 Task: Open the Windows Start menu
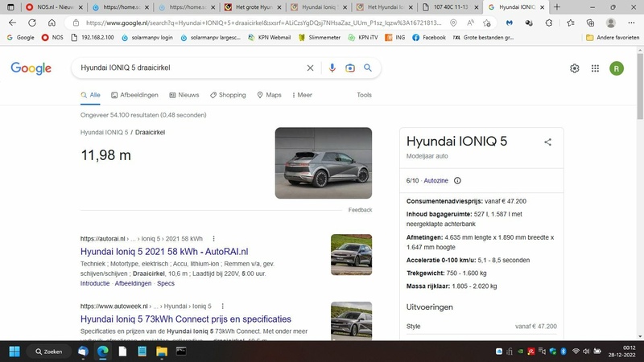pos(14,352)
